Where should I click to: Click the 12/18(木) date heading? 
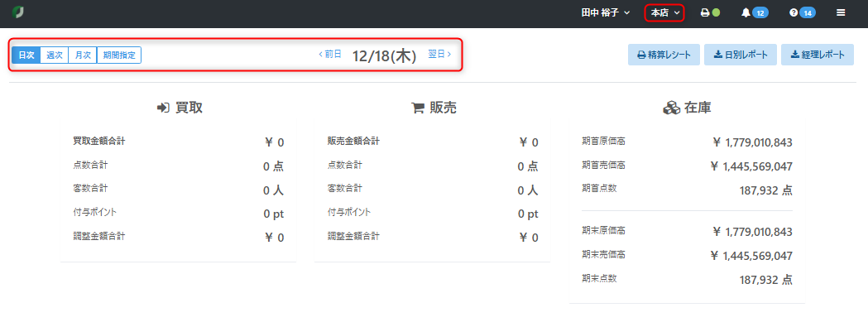(x=384, y=55)
